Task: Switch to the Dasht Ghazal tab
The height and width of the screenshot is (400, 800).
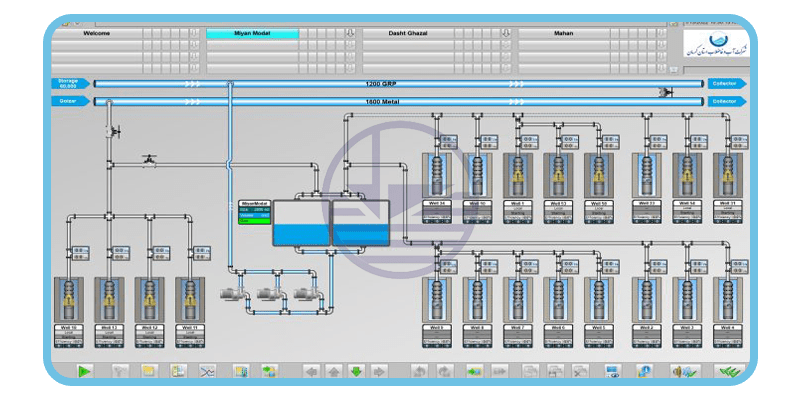Action: 409,33
